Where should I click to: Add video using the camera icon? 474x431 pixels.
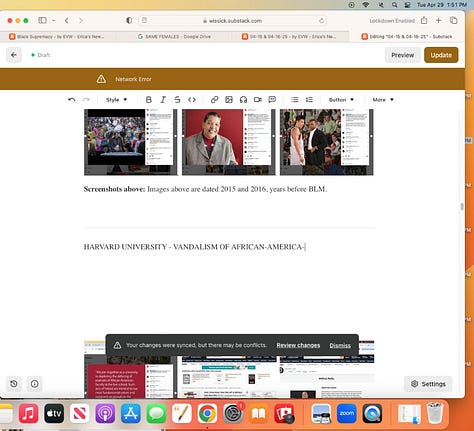click(x=258, y=100)
